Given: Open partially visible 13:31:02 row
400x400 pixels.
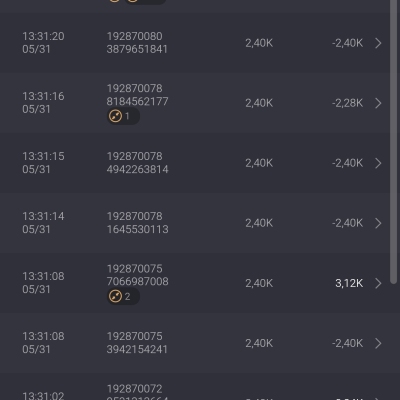Looking at the screenshot, I should click(195, 387).
